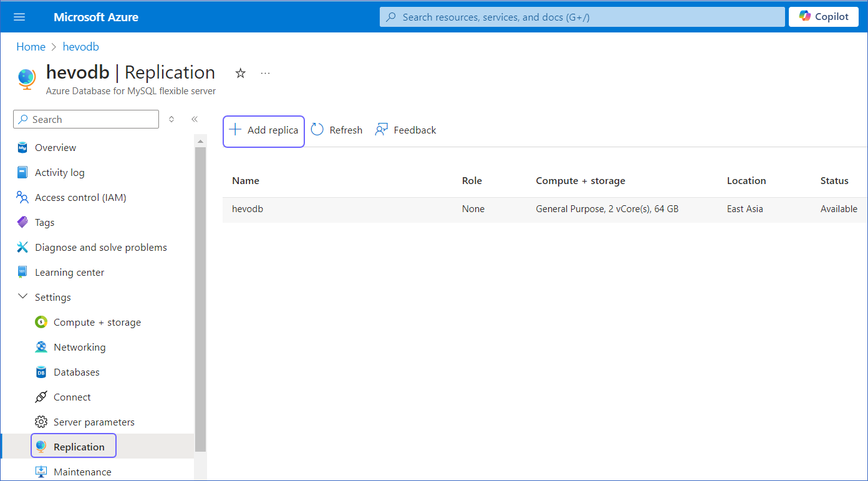Viewport: 868px width, 481px height.
Task: Click the plus icon on Add replica
Action: (x=235, y=130)
